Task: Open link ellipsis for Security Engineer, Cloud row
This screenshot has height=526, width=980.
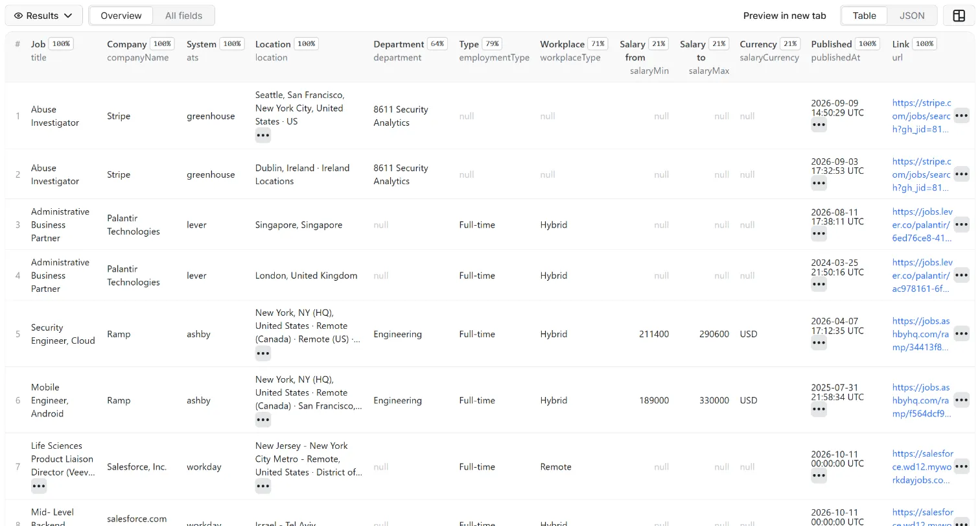Action: point(961,333)
